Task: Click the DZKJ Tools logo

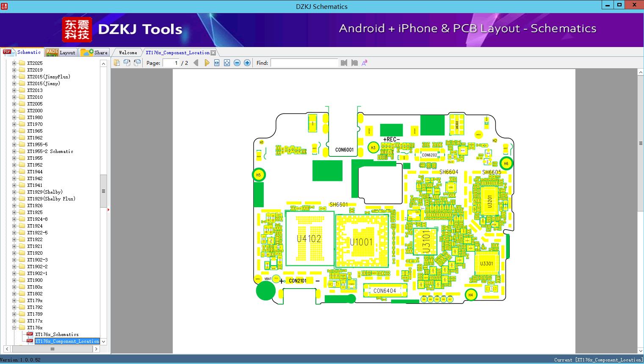Action: [x=123, y=29]
